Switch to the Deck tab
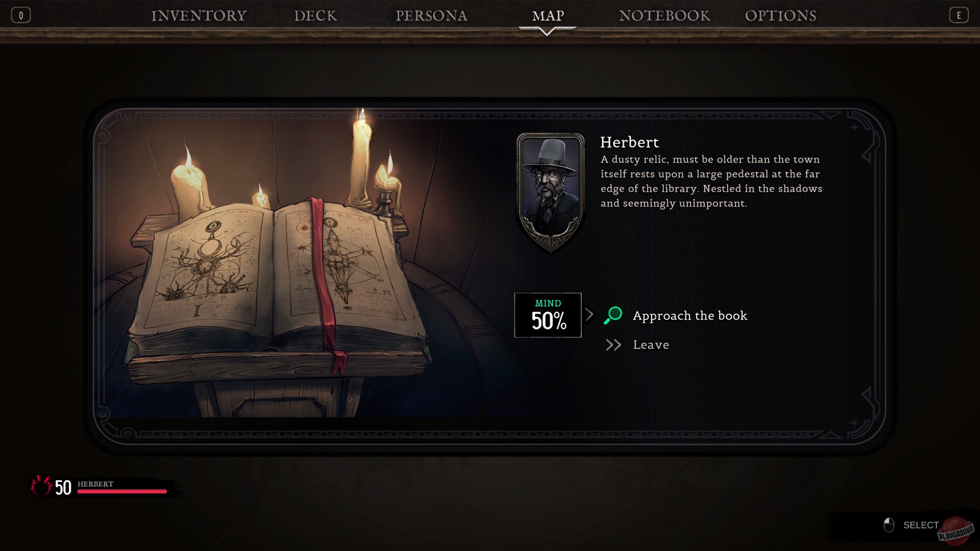Image resolution: width=980 pixels, height=551 pixels. point(315,16)
